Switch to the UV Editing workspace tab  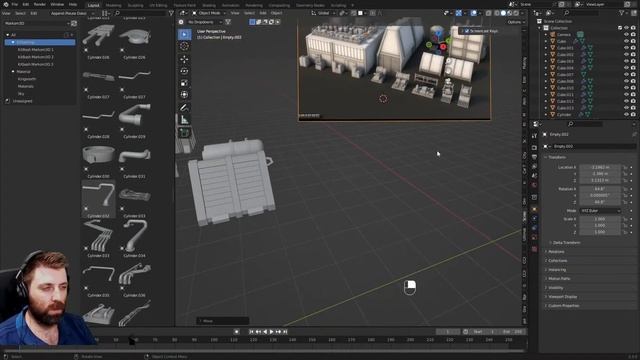(158, 5)
